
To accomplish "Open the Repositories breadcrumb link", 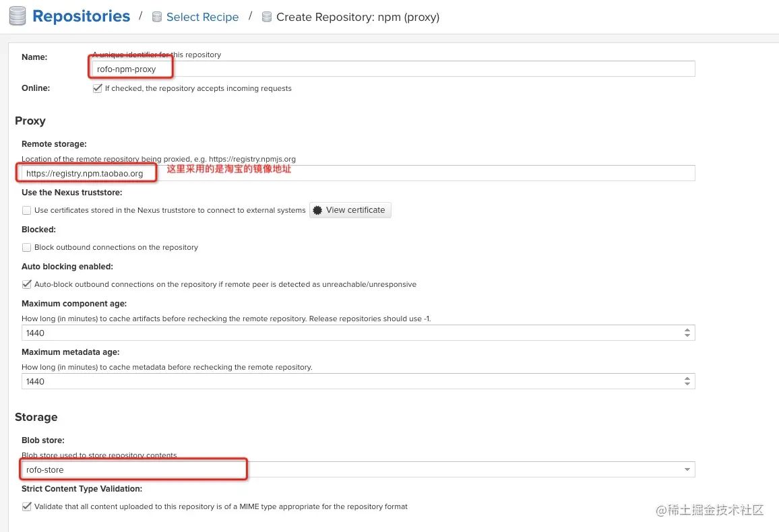I will pyautogui.click(x=81, y=16).
